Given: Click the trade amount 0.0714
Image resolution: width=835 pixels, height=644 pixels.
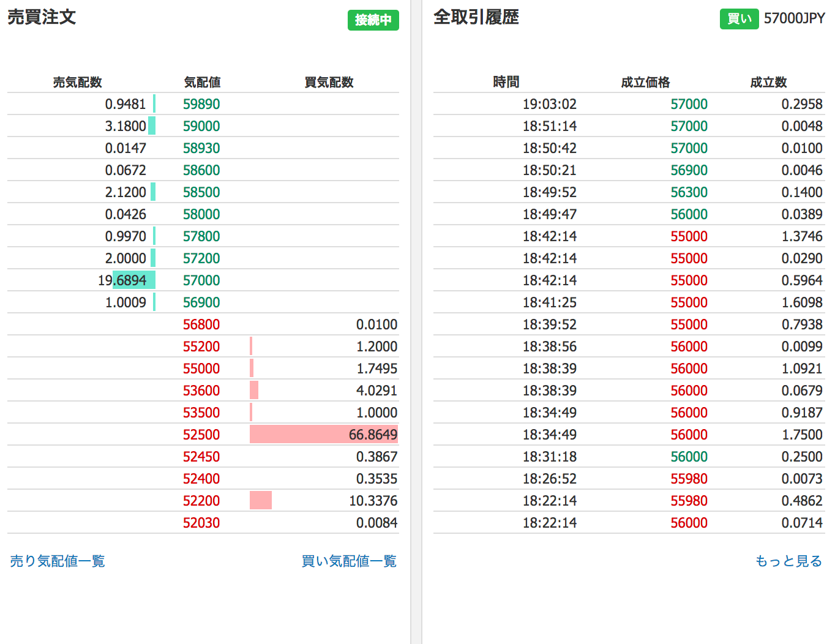Looking at the screenshot, I should point(802,523).
